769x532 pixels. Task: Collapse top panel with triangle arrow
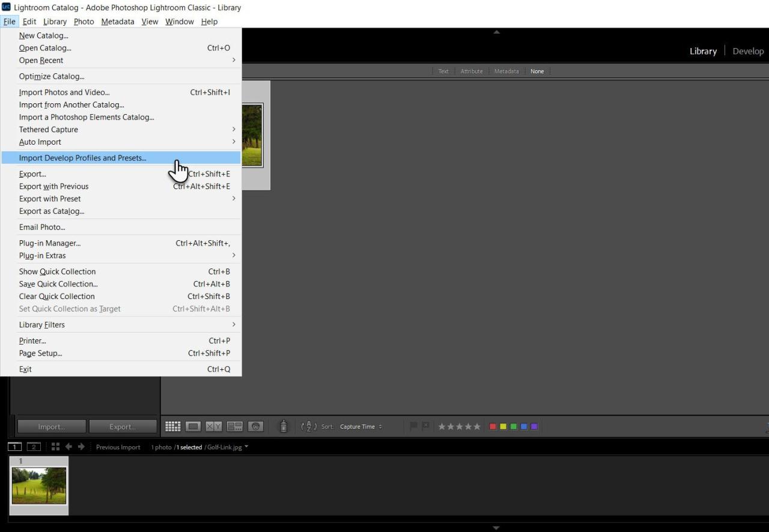click(x=496, y=32)
